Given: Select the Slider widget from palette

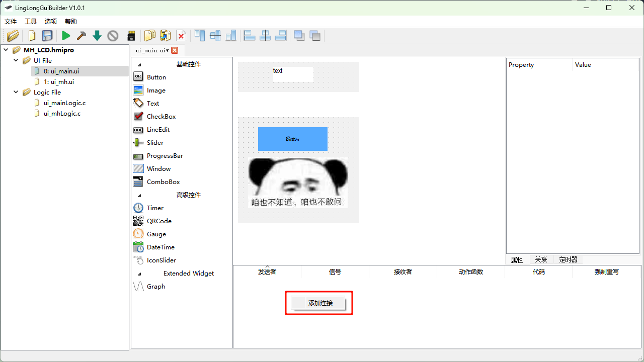Looking at the screenshot, I should (x=155, y=143).
